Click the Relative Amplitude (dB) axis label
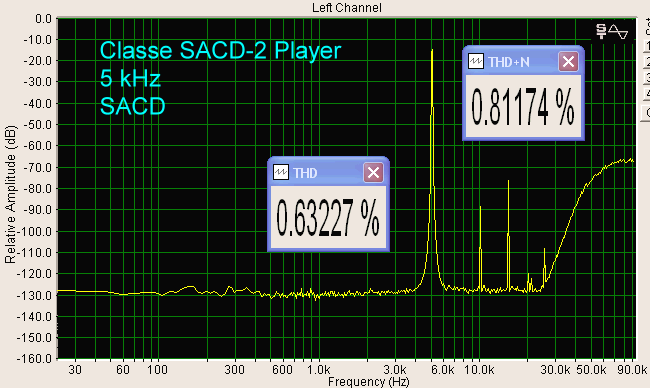The image size is (650, 388). pyautogui.click(x=10, y=194)
